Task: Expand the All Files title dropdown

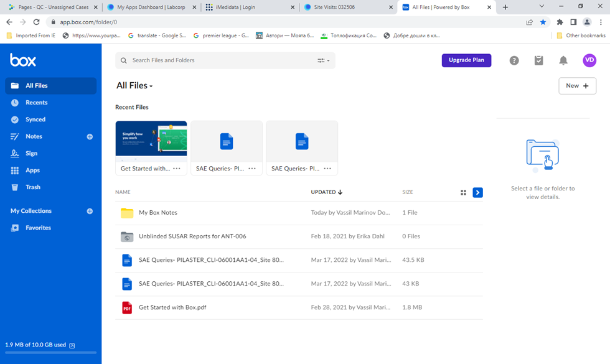Action: click(134, 86)
